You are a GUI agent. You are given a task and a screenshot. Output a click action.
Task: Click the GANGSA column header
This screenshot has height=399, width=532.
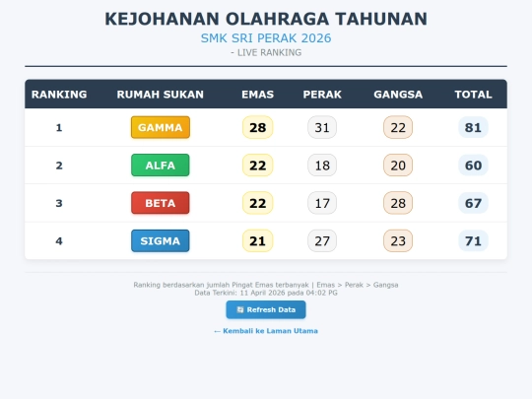pos(398,95)
